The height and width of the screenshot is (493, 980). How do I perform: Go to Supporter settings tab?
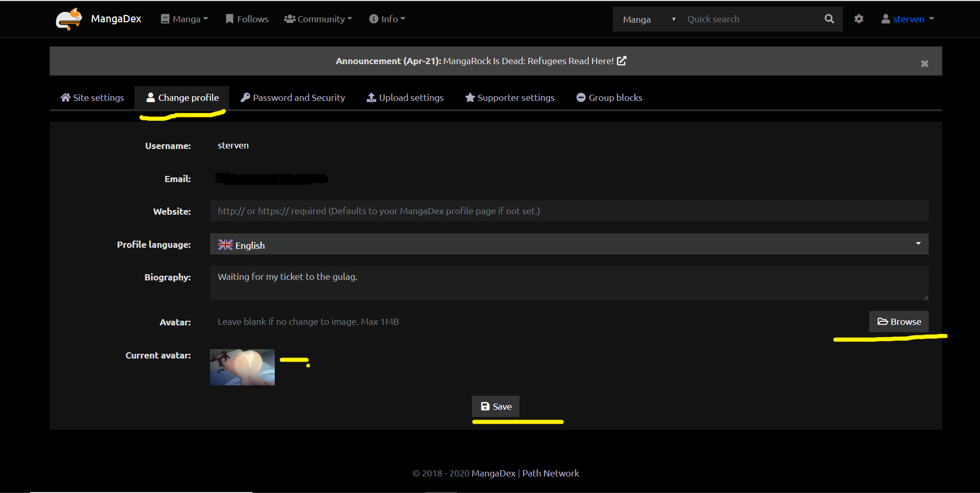(x=510, y=98)
